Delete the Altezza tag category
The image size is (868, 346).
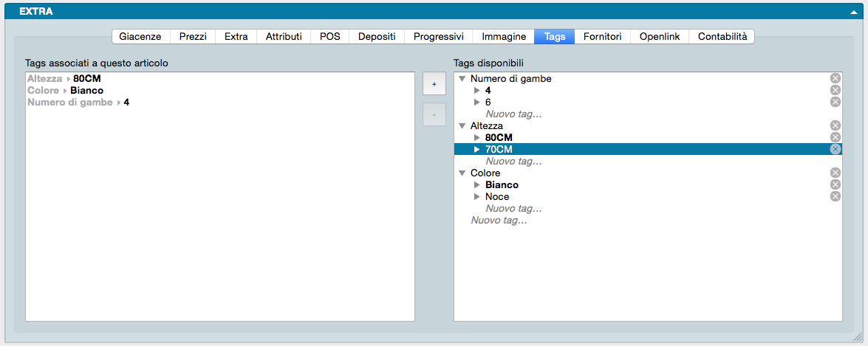pyautogui.click(x=835, y=125)
